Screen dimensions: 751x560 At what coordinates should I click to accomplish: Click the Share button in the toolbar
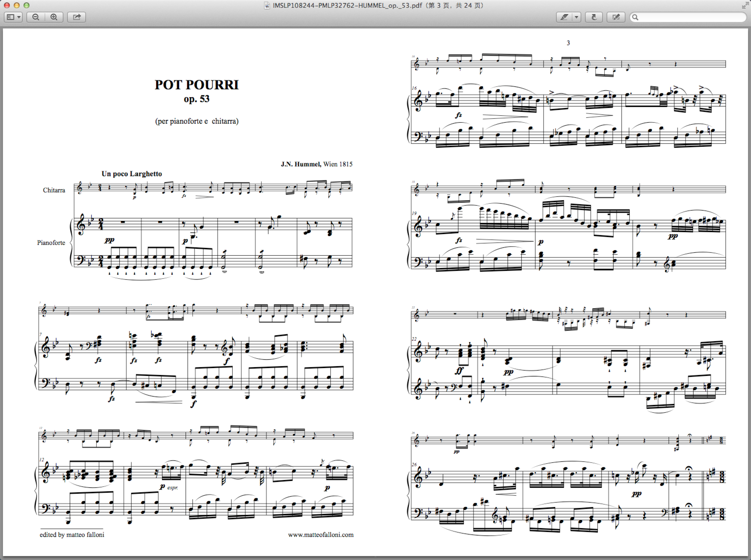pos(77,17)
